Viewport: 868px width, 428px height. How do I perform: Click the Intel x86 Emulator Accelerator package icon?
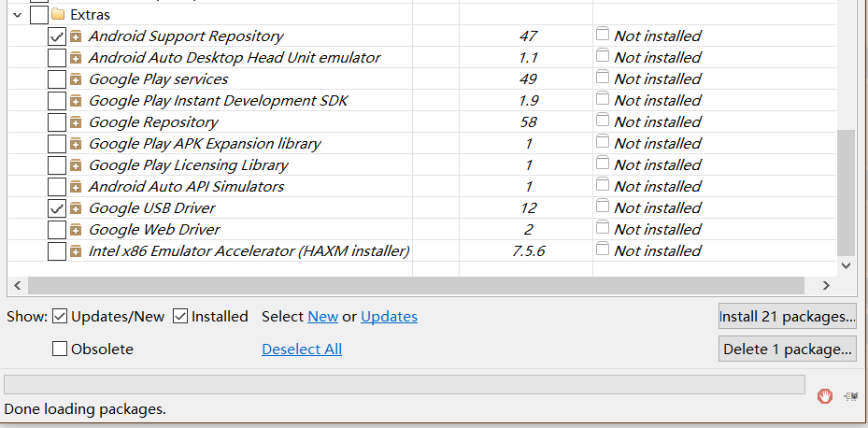tap(76, 251)
